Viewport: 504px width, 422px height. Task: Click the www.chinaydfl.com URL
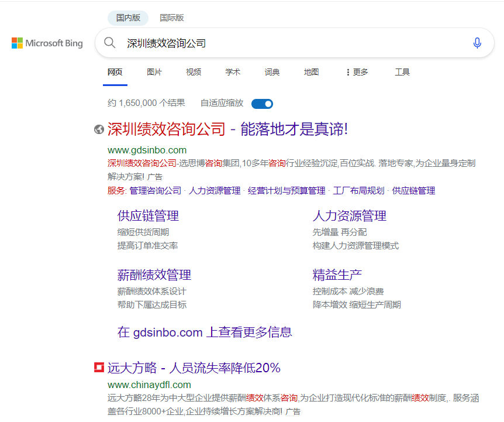(149, 385)
